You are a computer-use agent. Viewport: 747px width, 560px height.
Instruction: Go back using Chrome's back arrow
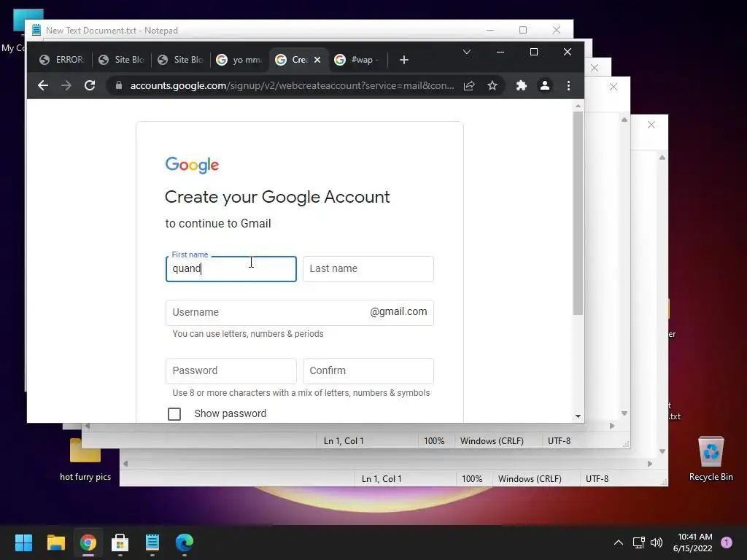click(43, 86)
